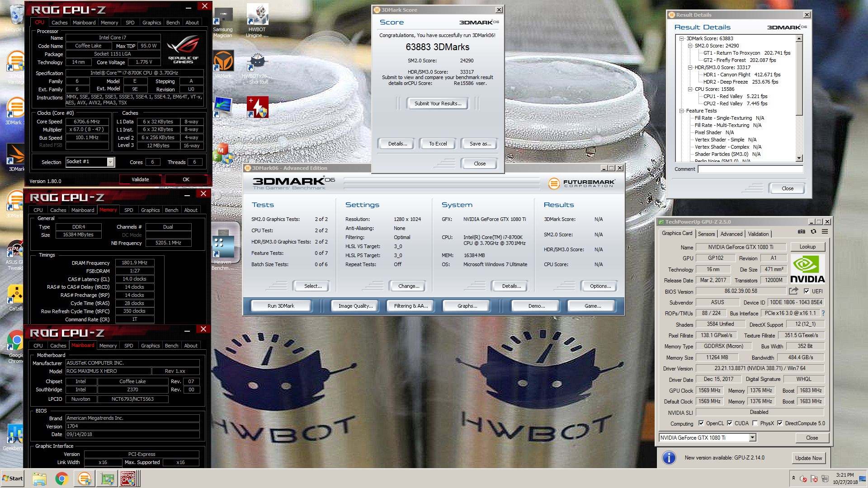Collapse the Feature Tests tree node
The width and height of the screenshot is (868, 488).
click(681, 111)
